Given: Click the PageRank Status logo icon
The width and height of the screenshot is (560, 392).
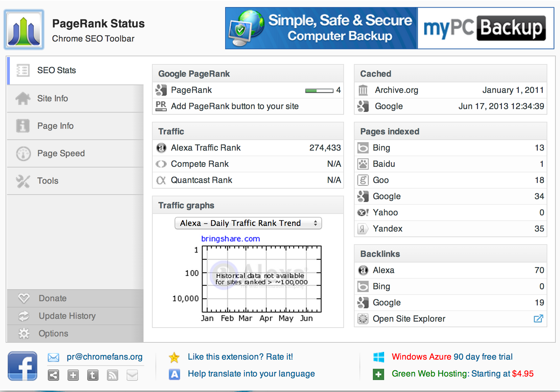Looking at the screenshot, I should 24,30.
